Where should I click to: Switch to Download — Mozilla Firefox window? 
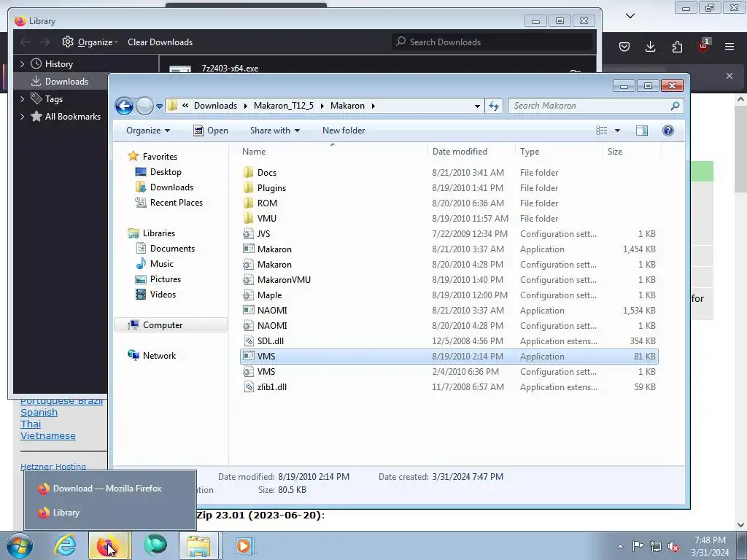point(110,489)
